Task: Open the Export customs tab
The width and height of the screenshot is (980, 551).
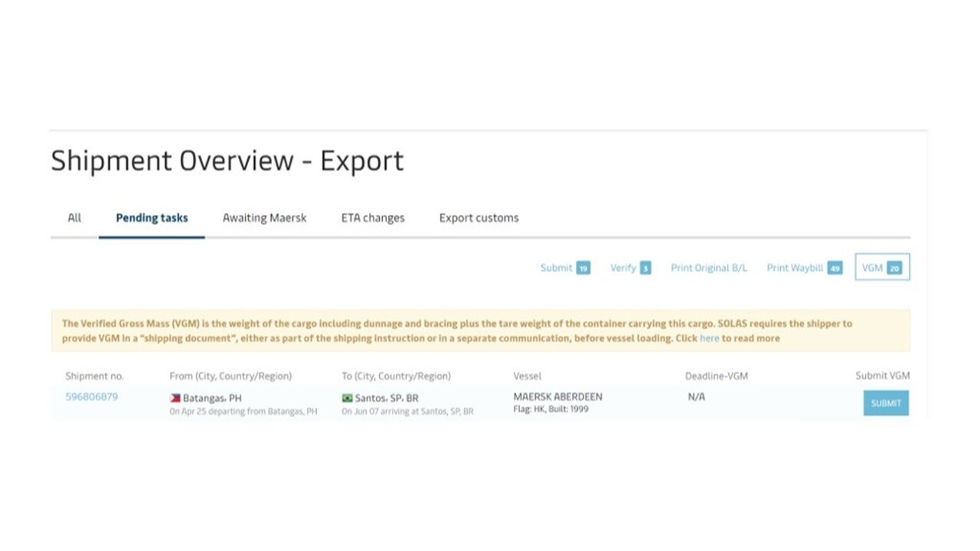Action: pos(479,217)
